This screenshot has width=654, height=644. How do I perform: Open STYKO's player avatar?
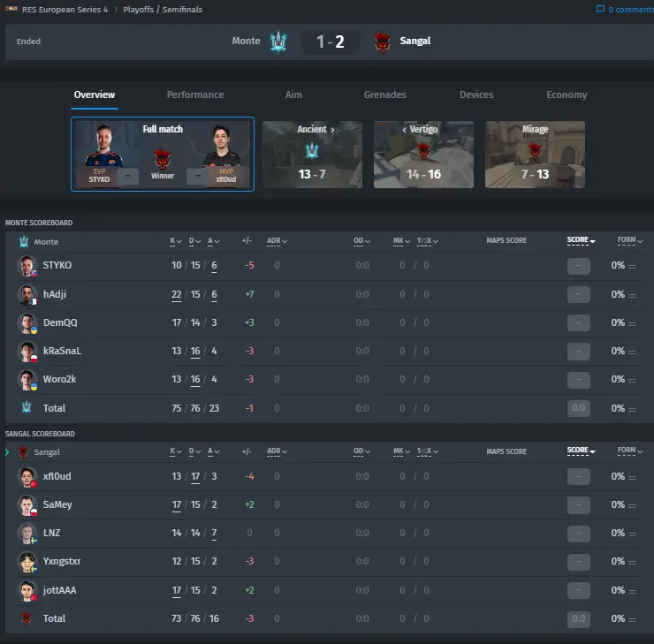point(27,266)
